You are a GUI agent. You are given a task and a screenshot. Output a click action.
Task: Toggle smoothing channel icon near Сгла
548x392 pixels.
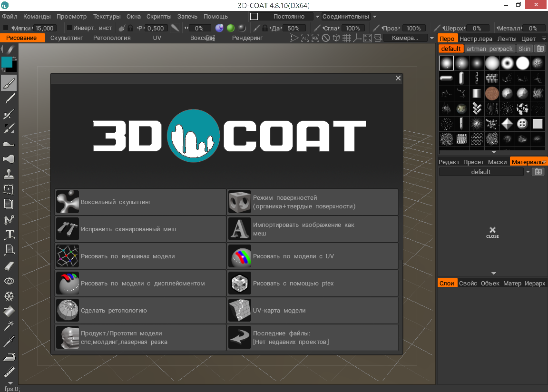click(x=317, y=28)
